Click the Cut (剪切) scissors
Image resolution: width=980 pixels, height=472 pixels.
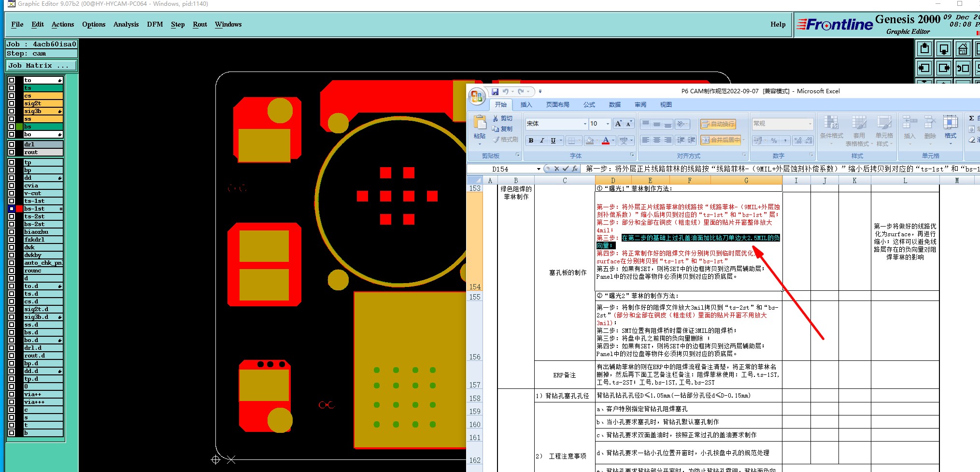pyautogui.click(x=496, y=118)
